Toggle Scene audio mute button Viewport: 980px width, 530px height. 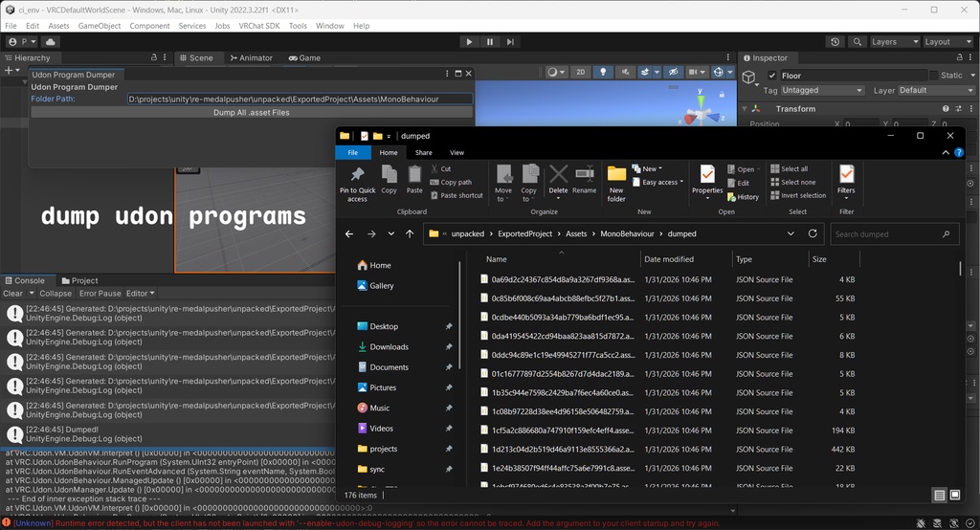(625, 73)
